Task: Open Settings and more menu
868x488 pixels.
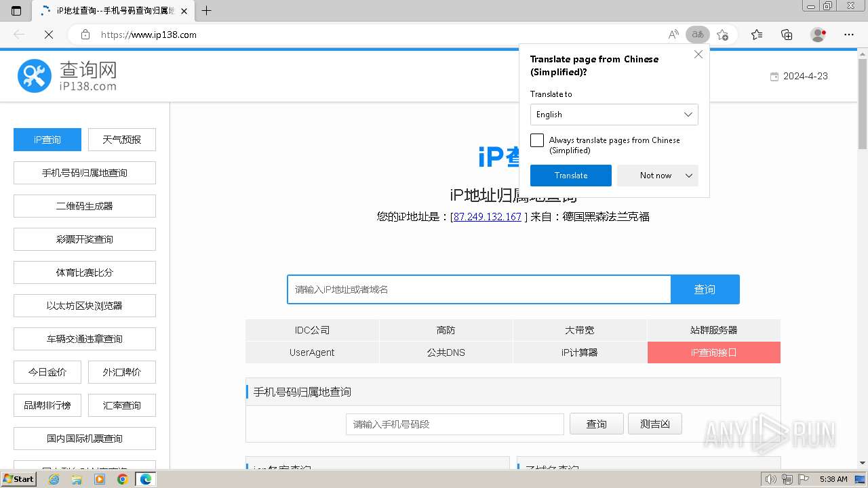Action: 849,35
